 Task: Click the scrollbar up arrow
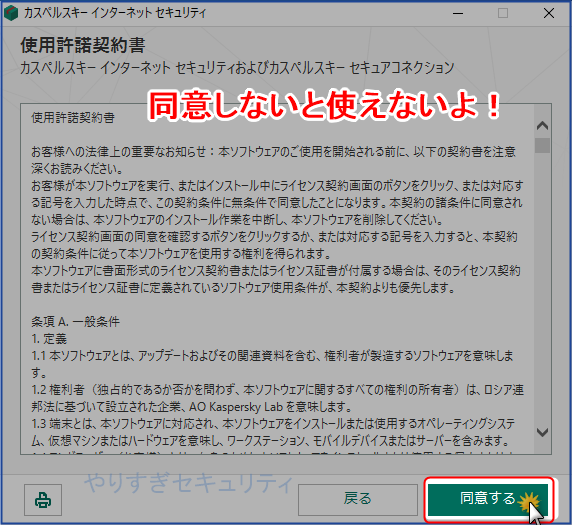[x=542, y=126]
